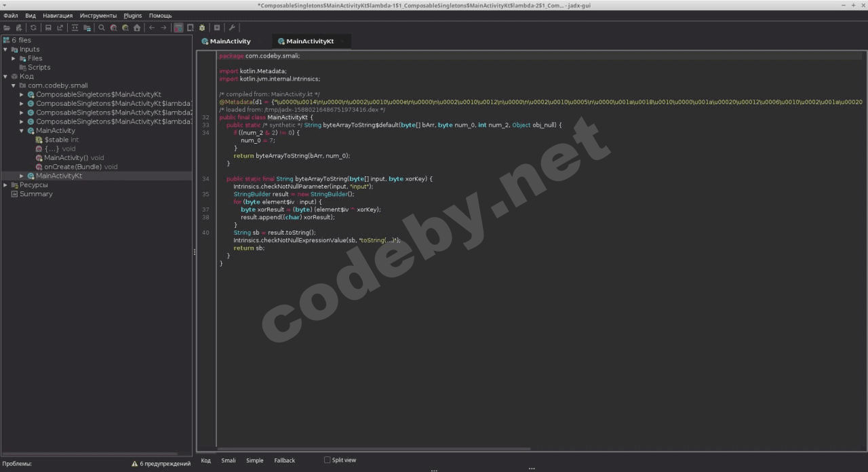Screen dimensions: 868x472
Task: Switch to the Simple view tab
Action: tap(255, 460)
